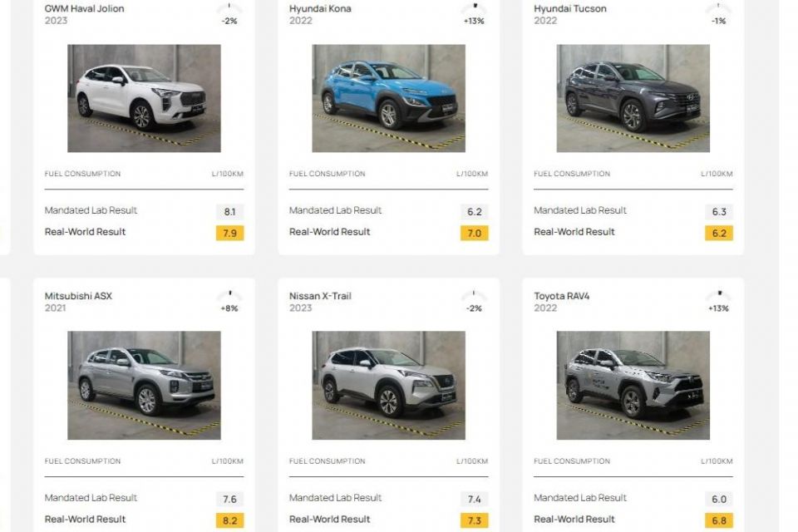Screen dimensions: 798x532
Task: Click the Hyundai Kona title
Action: pyautogui.click(x=320, y=8)
